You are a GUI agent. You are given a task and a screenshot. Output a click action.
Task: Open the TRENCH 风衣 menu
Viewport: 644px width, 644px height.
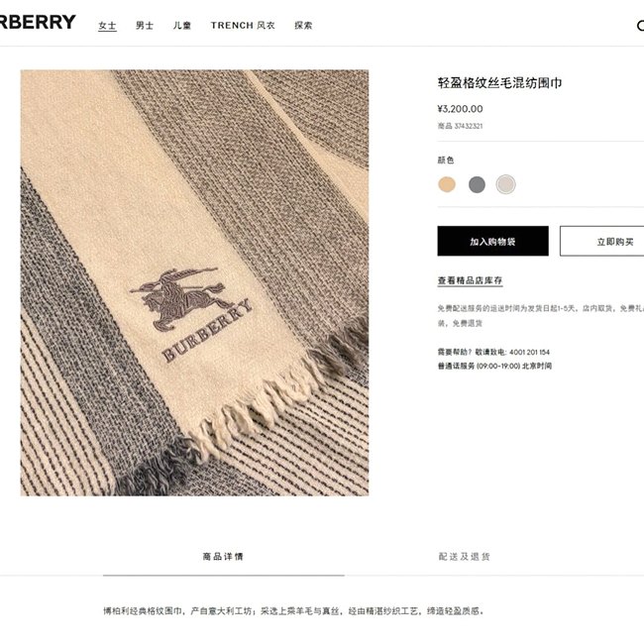[243, 26]
